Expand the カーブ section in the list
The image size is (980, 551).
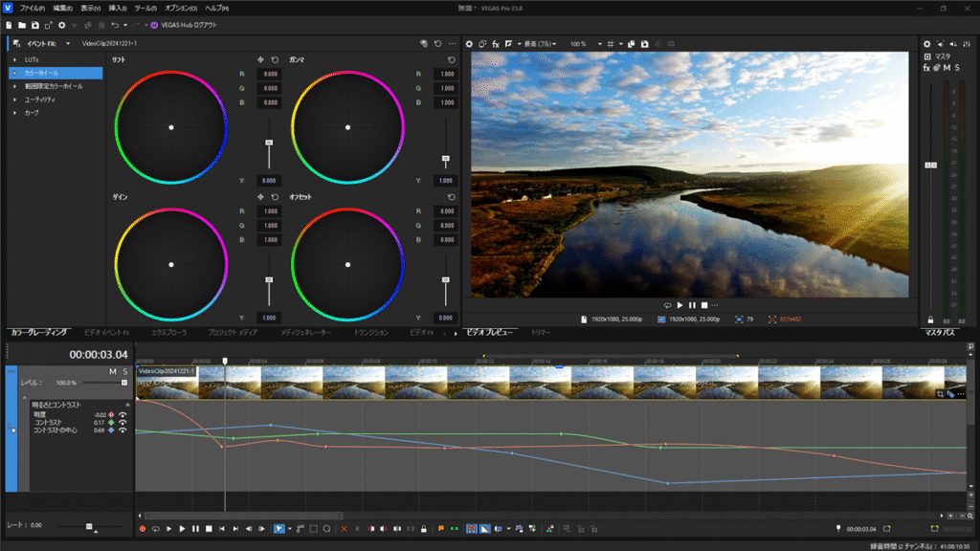15,113
